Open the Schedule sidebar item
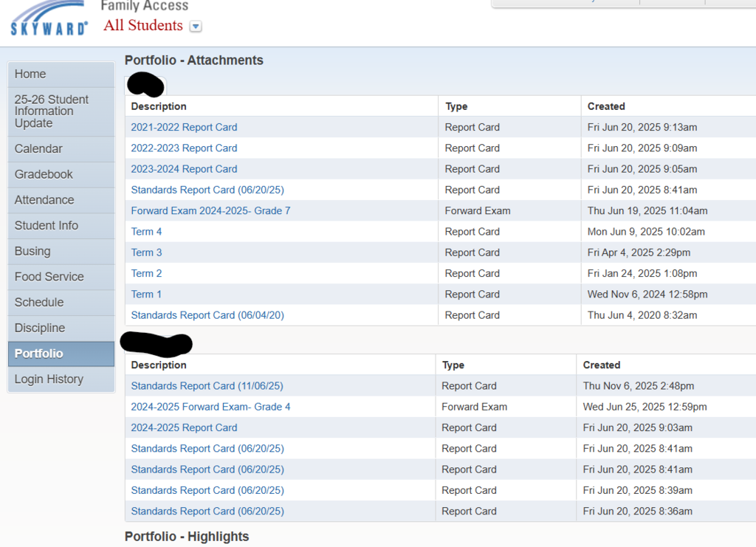This screenshot has height=547, width=756. (x=39, y=303)
